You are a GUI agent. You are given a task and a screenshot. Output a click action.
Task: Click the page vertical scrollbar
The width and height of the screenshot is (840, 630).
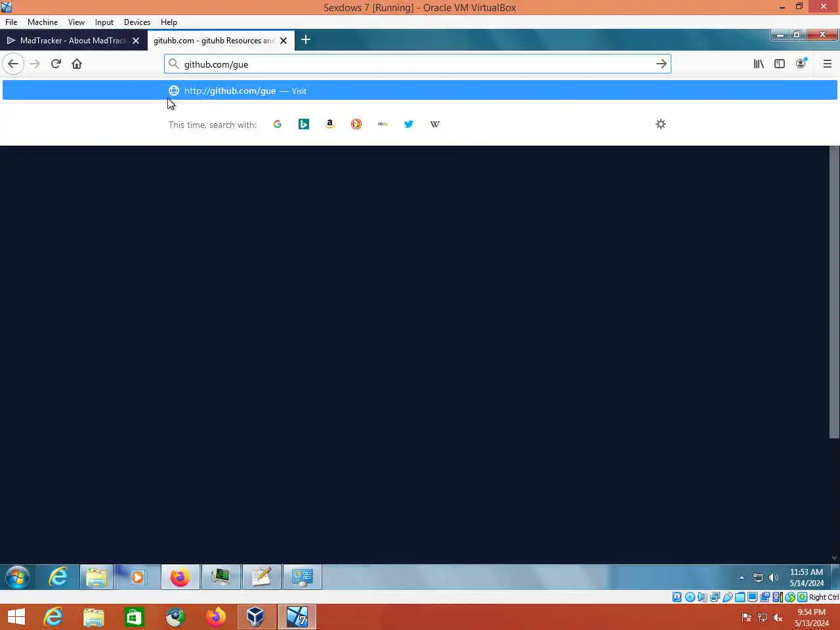coord(834,292)
